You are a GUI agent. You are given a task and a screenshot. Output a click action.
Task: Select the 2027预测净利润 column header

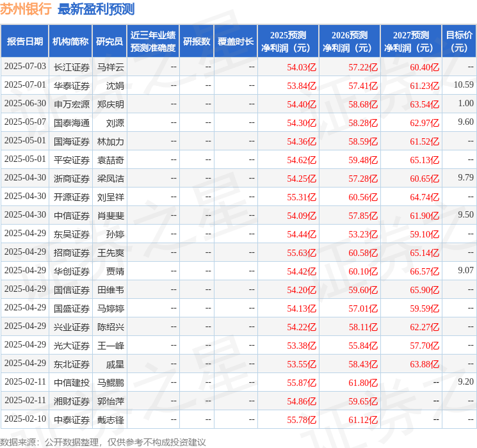pyautogui.click(x=411, y=41)
